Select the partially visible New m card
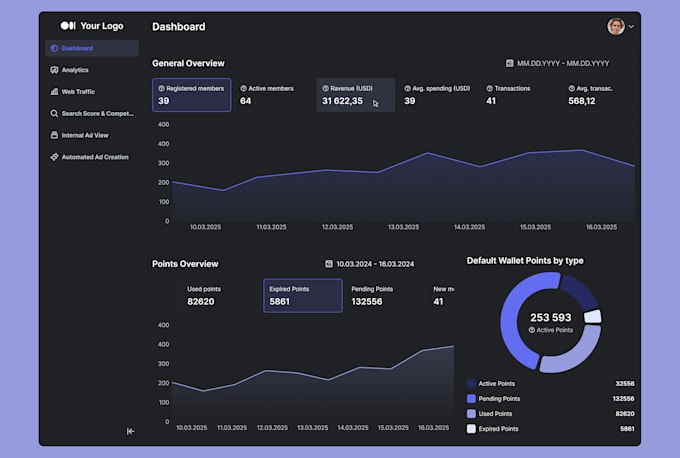The height and width of the screenshot is (458, 680). pyautogui.click(x=441, y=296)
